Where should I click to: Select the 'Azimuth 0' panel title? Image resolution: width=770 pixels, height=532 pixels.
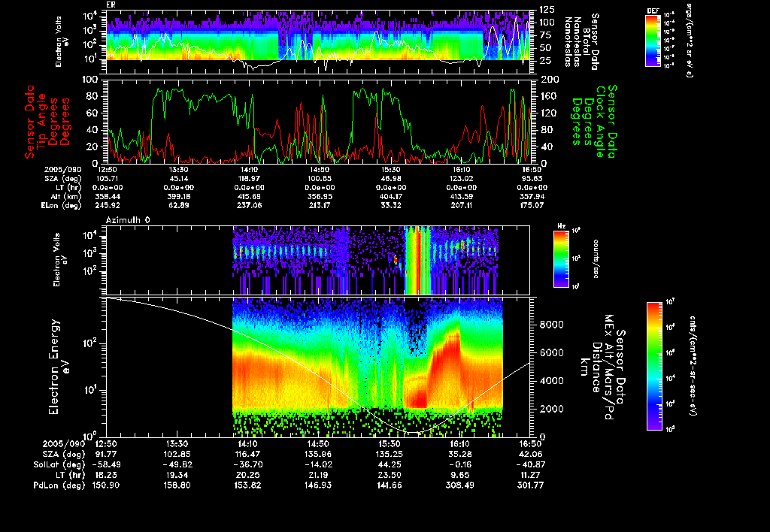pyautogui.click(x=128, y=220)
